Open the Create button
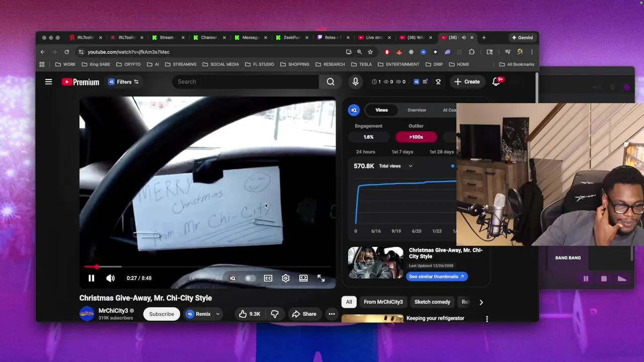644x362 pixels. pos(467,81)
